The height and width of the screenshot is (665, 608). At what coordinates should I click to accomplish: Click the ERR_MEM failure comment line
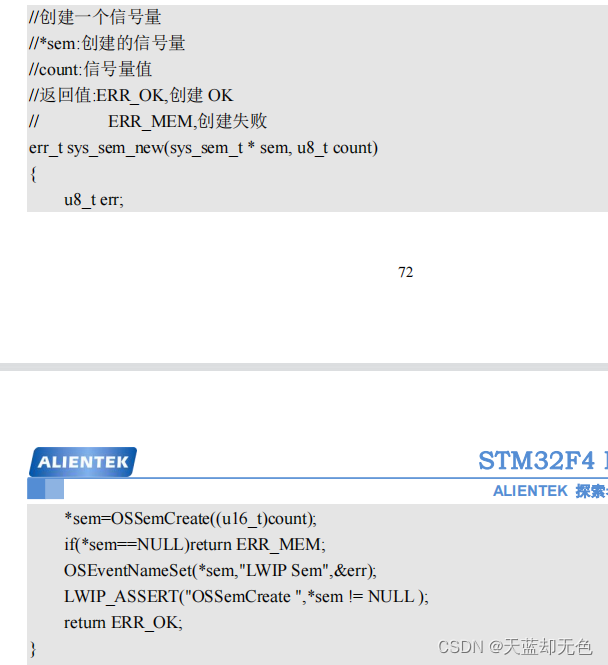pos(148,121)
